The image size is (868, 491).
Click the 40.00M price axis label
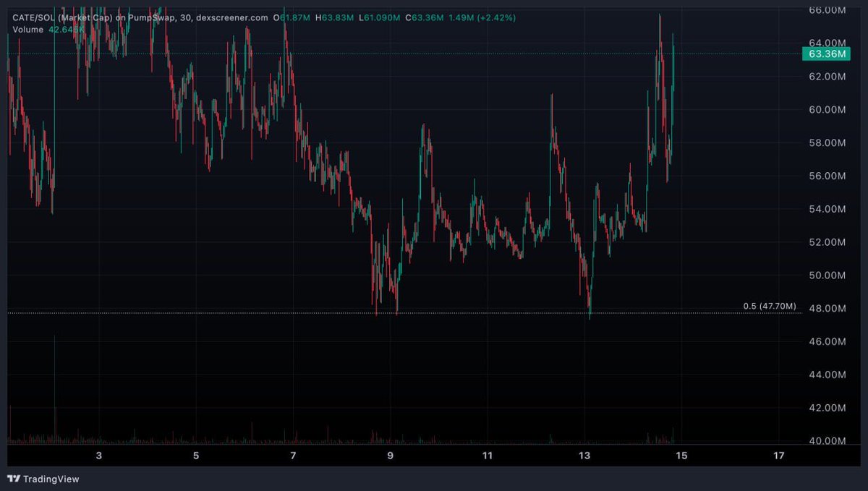point(827,441)
